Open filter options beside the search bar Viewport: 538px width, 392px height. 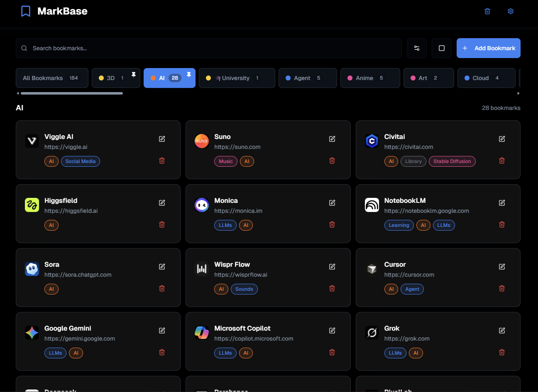click(x=416, y=48)
